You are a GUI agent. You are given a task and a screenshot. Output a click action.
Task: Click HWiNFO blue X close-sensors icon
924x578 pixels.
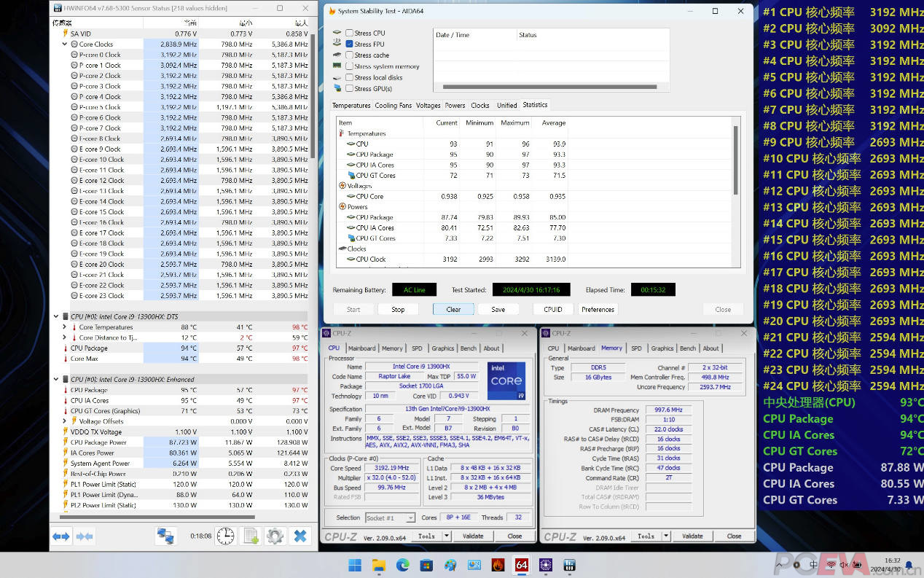(x=299, y=536)
